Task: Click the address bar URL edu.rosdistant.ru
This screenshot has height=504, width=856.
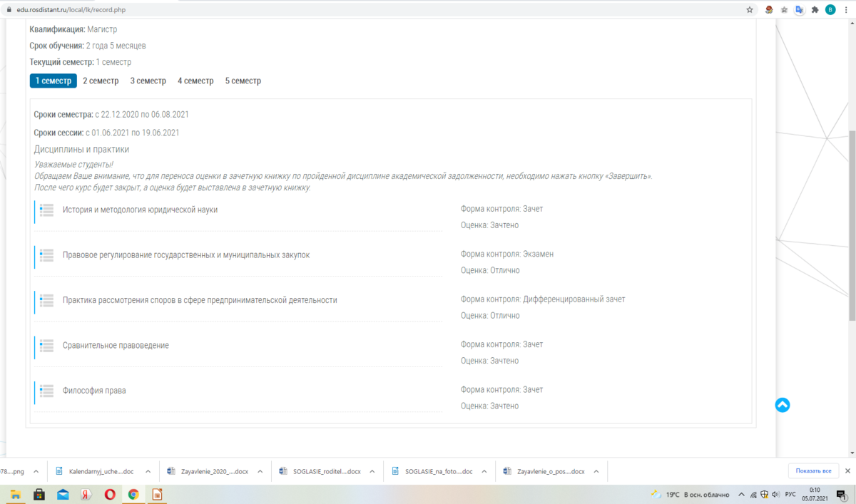Action: (71, 10)
